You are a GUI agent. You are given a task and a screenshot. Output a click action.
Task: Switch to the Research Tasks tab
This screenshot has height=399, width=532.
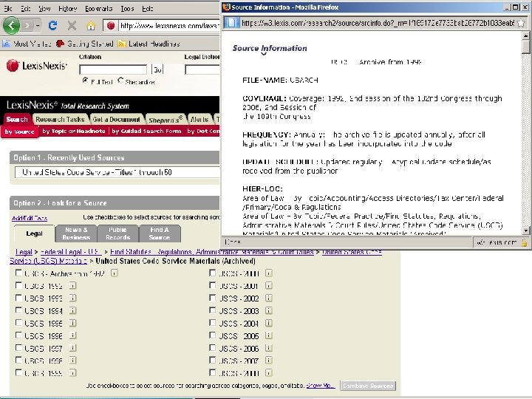[x=60, y=120]
